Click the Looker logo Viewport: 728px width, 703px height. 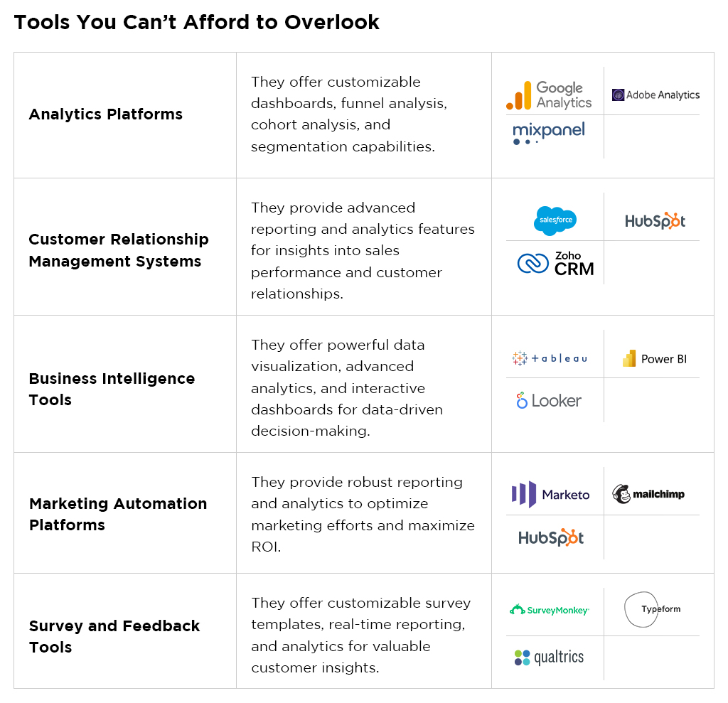tap(548, 401)
